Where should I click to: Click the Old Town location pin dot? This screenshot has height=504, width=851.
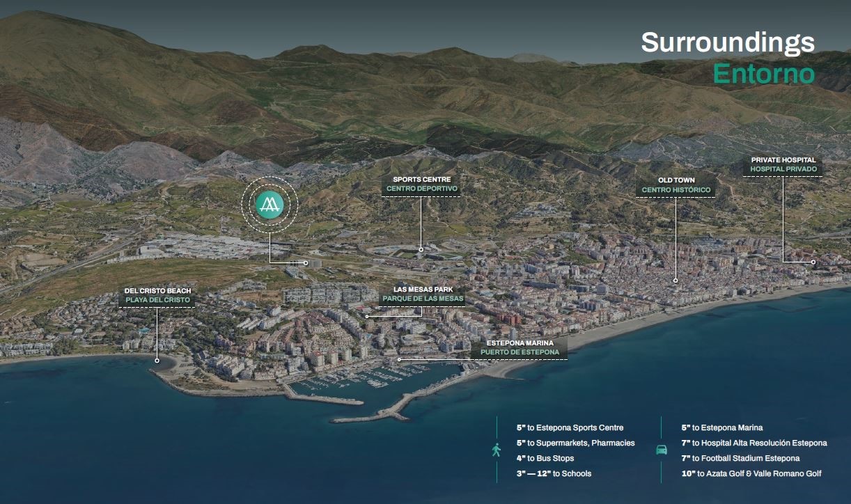676,281
